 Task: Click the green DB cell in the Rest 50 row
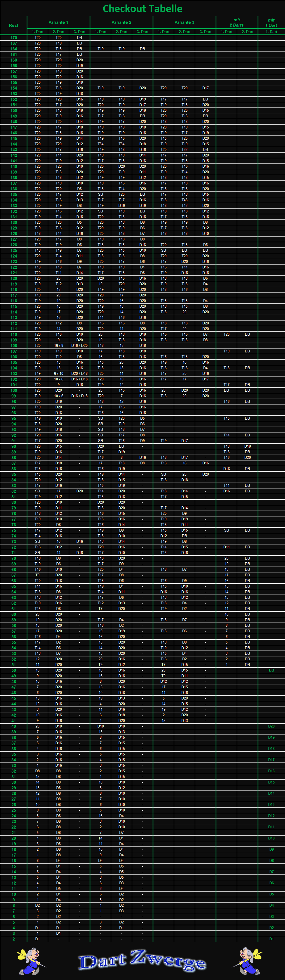[271, 670]
